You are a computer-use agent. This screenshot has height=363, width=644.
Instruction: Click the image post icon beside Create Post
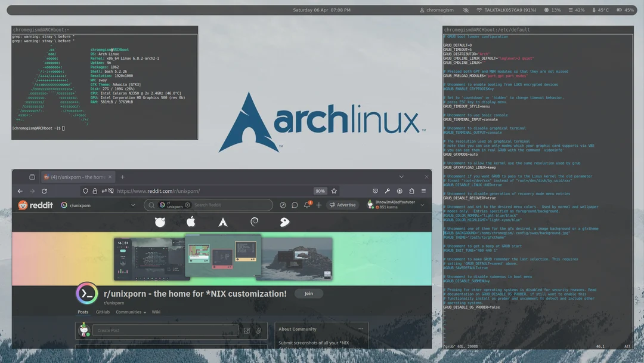(247, 330)
